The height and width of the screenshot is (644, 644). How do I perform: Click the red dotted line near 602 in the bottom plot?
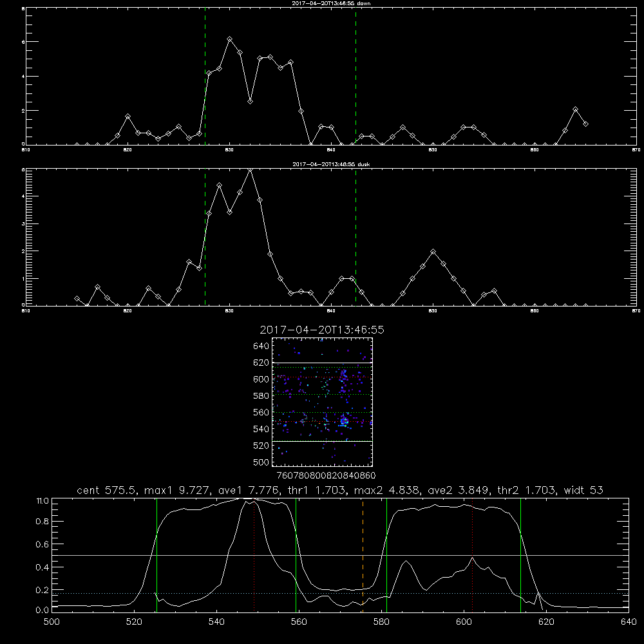pos(472,554)
